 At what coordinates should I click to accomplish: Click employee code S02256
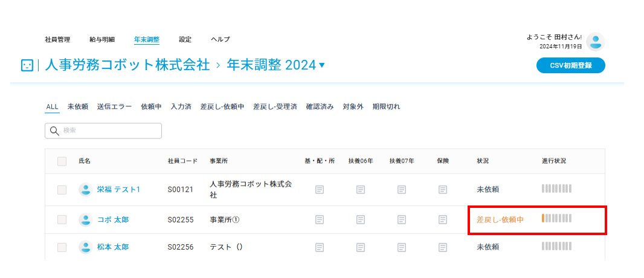click(181, 247)
